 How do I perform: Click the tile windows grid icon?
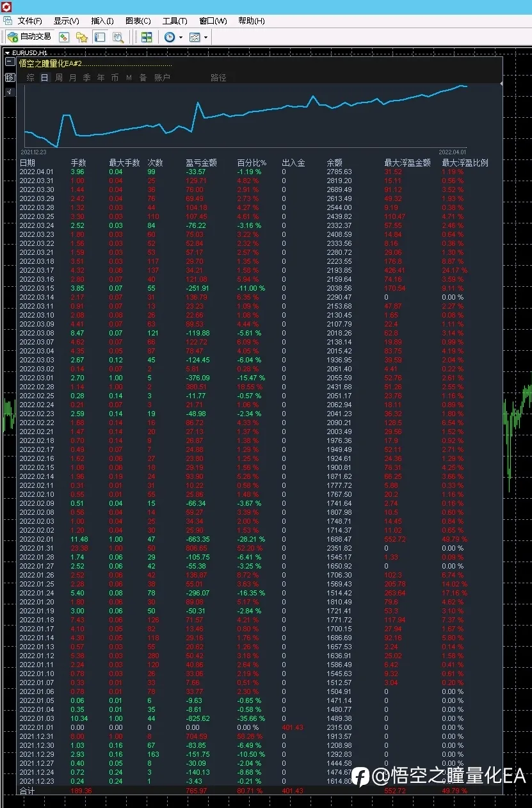tap(147, 37)
